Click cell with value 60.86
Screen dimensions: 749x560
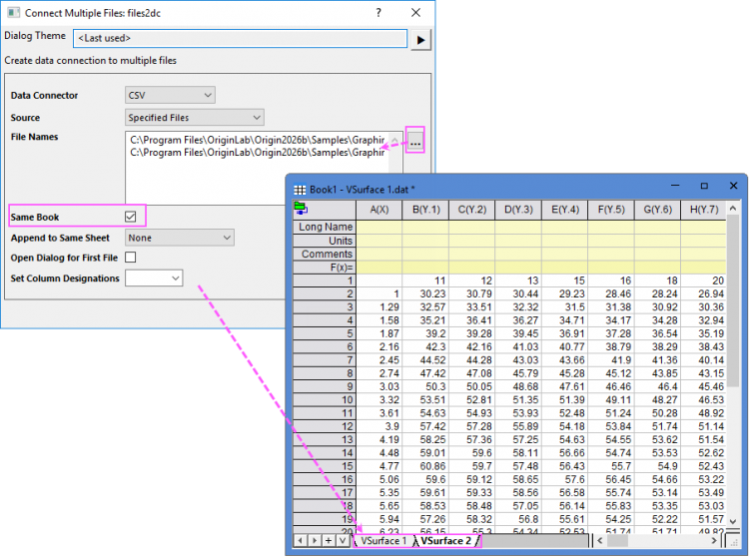coord(425,466)
